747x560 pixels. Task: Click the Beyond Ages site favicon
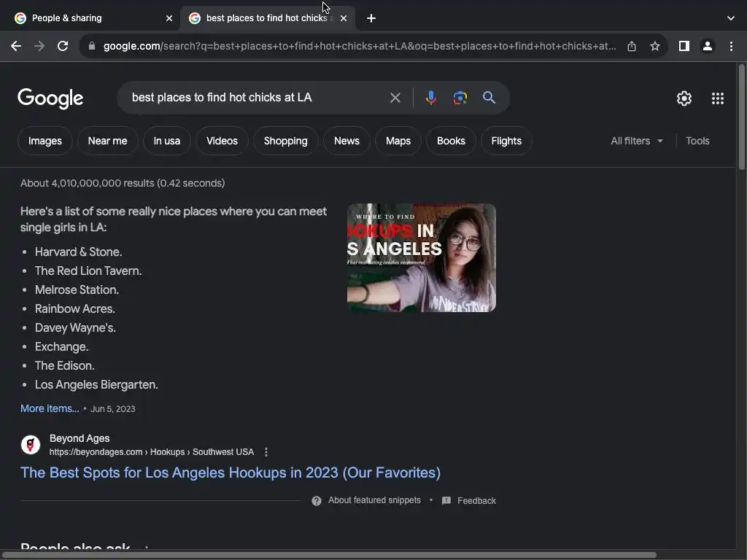(31, 445)
